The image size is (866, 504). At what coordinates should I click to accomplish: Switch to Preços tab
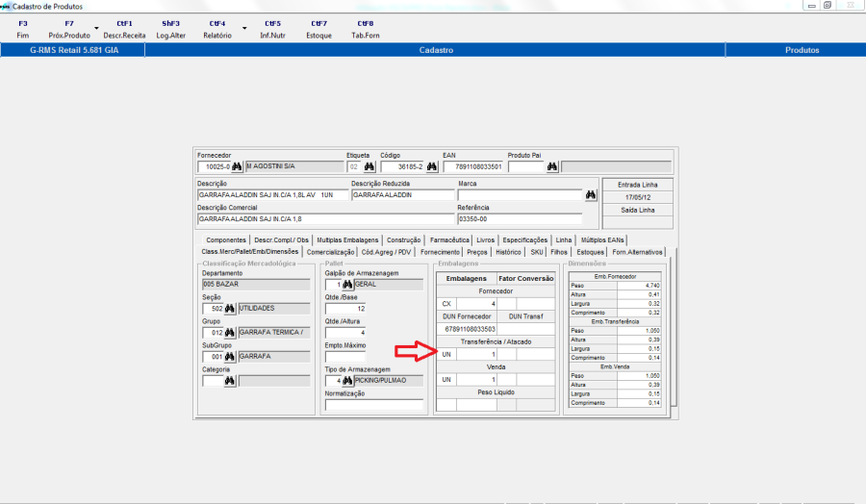pos(477,252)
